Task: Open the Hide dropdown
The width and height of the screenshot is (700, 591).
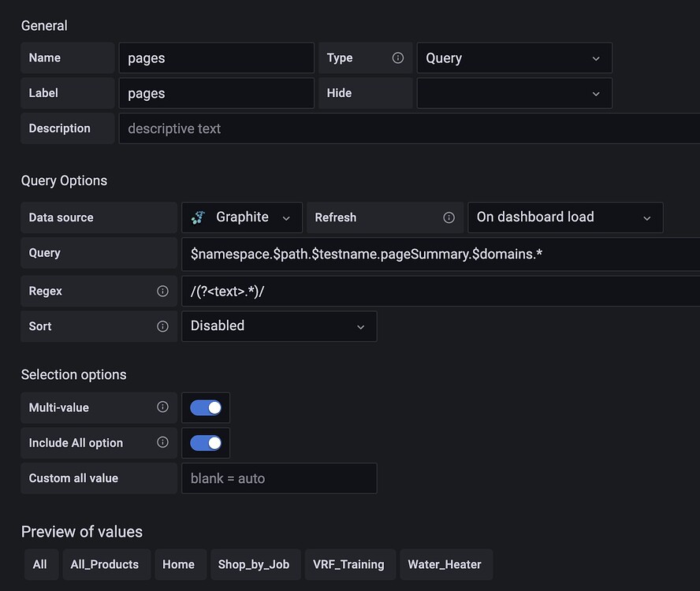Action: coord(514,93)
